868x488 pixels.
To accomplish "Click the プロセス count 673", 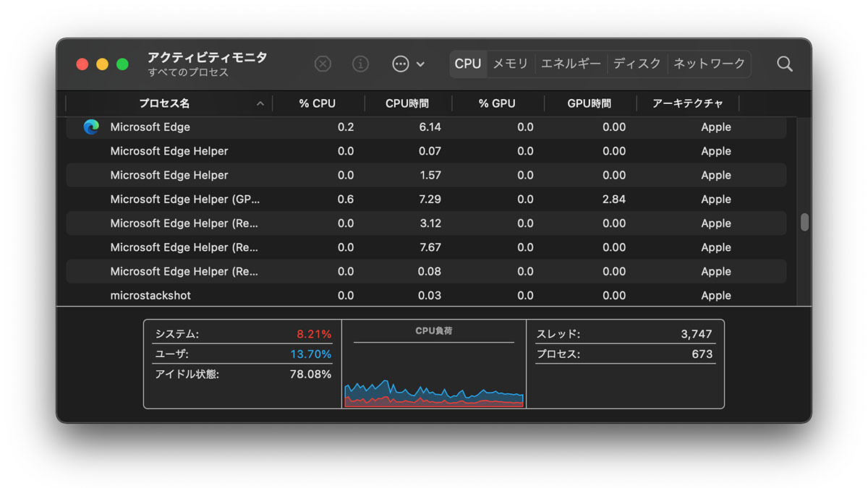I will pos(702,354).
